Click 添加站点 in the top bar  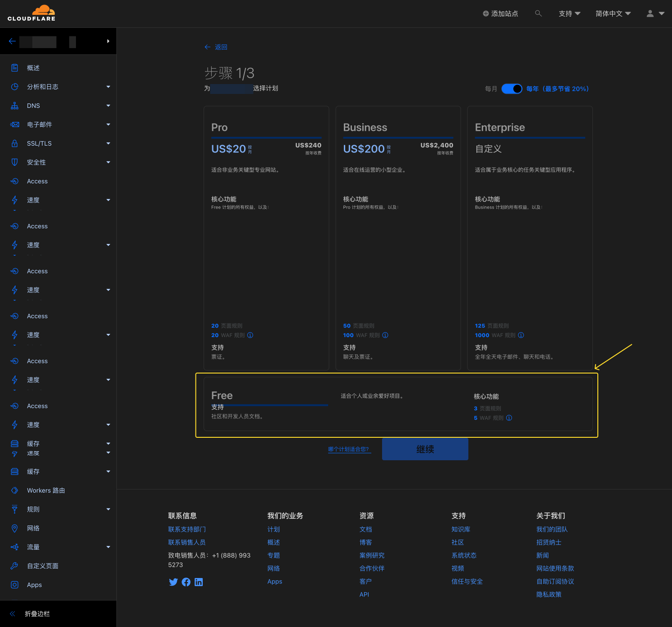(500, 13)
